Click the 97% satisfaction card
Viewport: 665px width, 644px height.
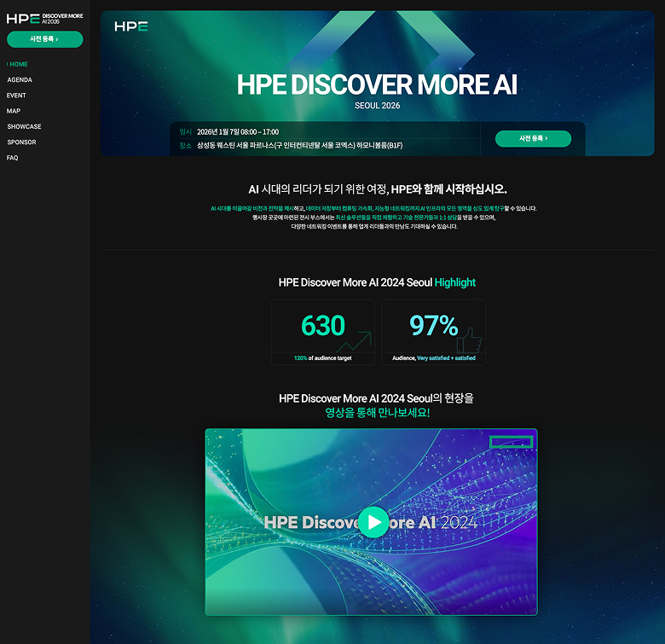pyautogui.click(x=434, y=332)
